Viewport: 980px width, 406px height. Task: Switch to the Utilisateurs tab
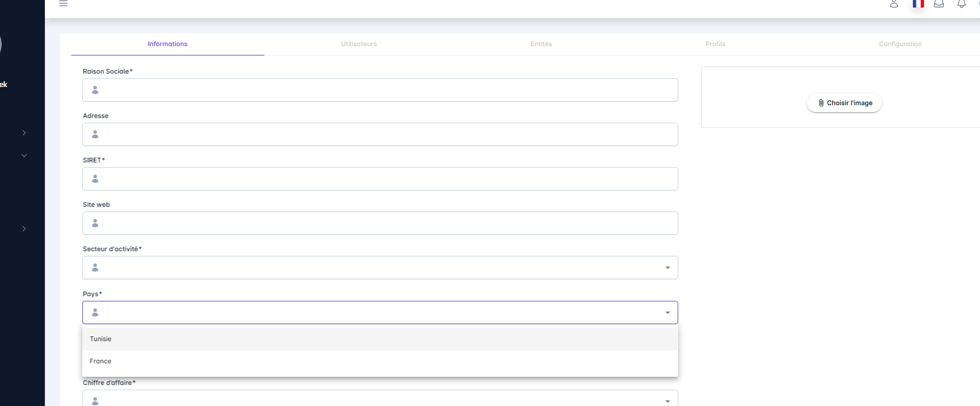pyautogui.click(x=359, y=44)
